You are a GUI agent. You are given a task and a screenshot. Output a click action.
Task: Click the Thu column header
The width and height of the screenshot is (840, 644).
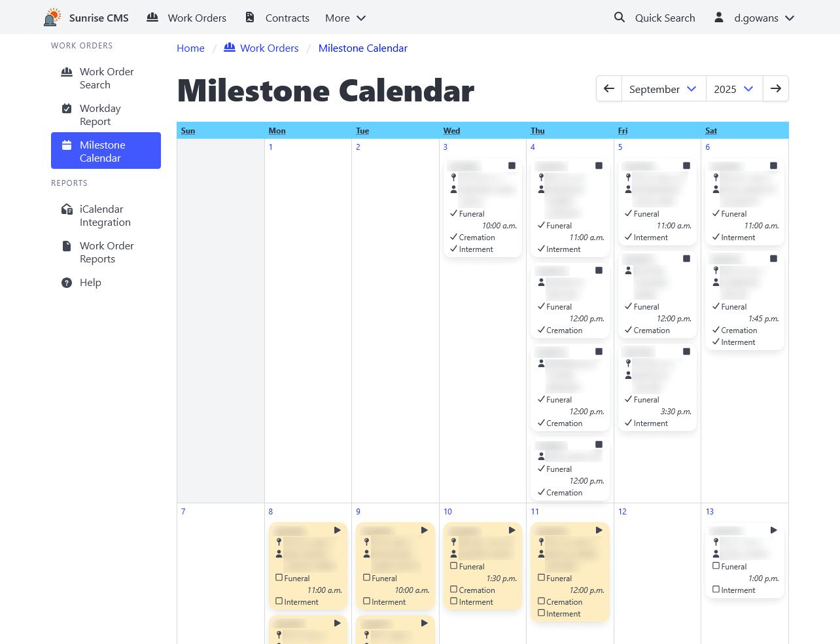538,131
